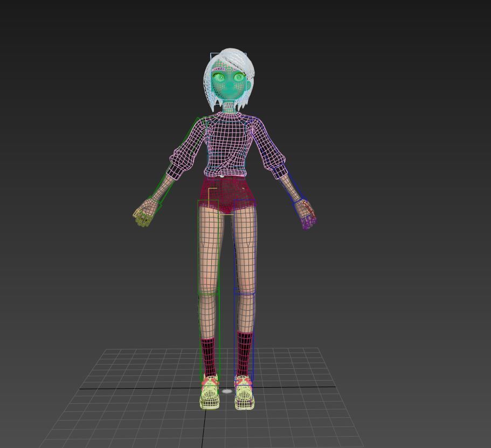The image size is (491, 448).
Task: Select the blue-outlined calf bone
Action: click(x=245, y=337)
